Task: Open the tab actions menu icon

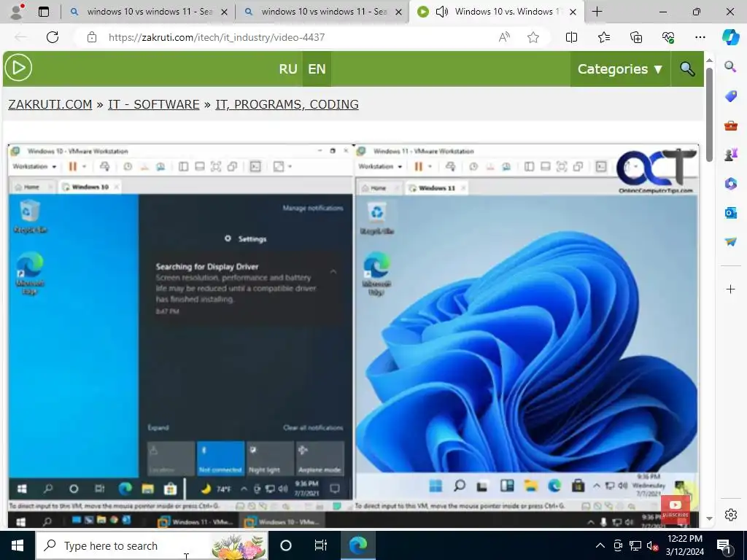Action: (x=44, y=12)
